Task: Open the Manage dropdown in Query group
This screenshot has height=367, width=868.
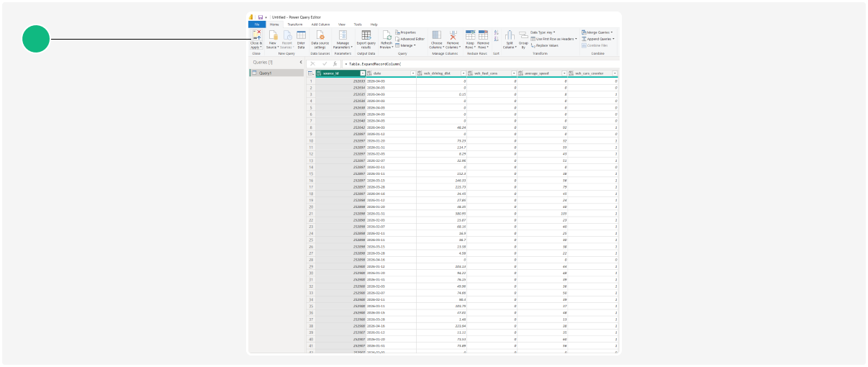Action: 405,45
